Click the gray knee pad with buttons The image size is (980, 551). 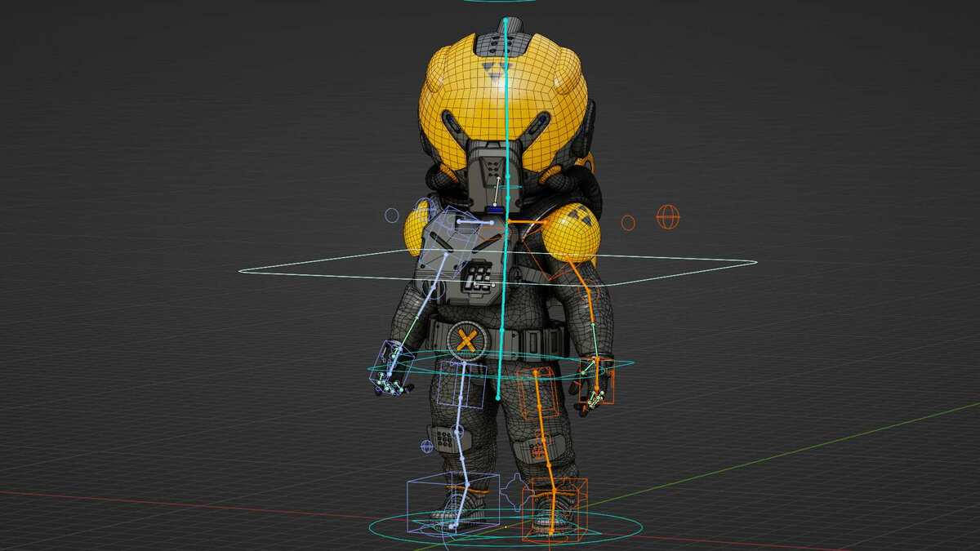(450, 440)
